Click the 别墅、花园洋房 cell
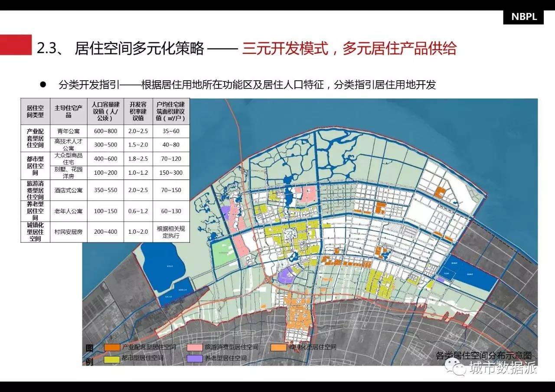555x392 pixels. tap(69, 173)
